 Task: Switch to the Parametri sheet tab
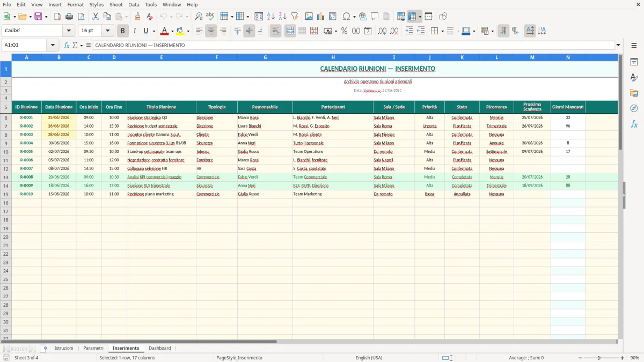(x=93, y=348)
